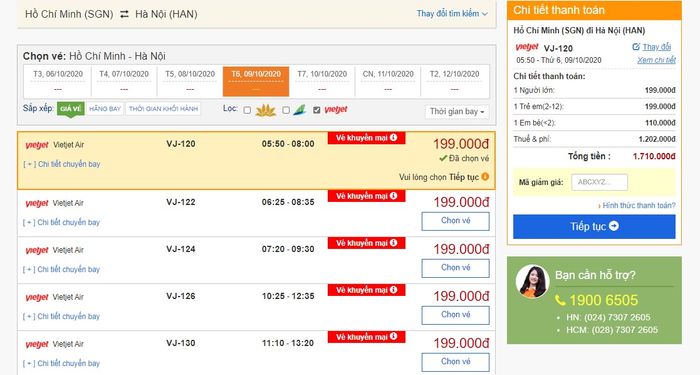Click Chọn vé for flight VJ-122
The height and width of the screenshot is (375, 700).
(455, 221)
